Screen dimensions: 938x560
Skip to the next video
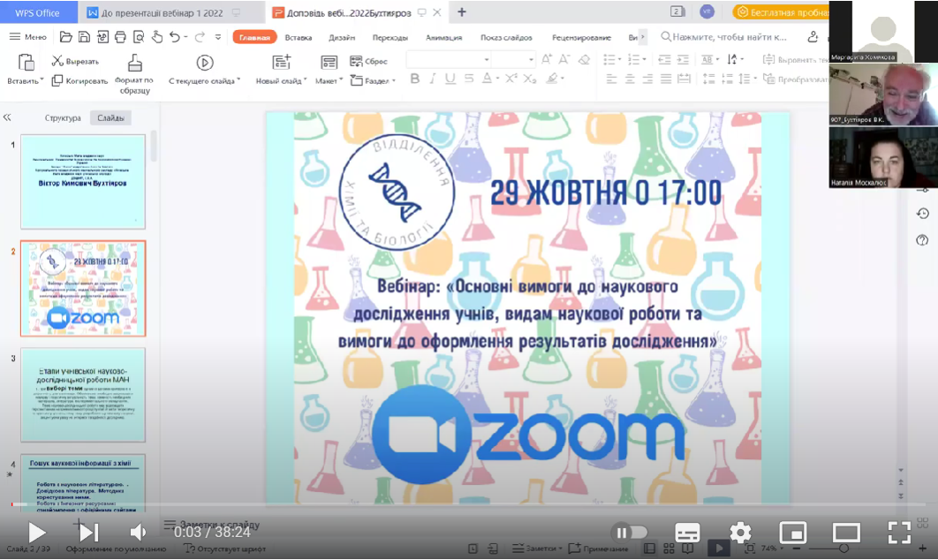click(x=89, y=532)
